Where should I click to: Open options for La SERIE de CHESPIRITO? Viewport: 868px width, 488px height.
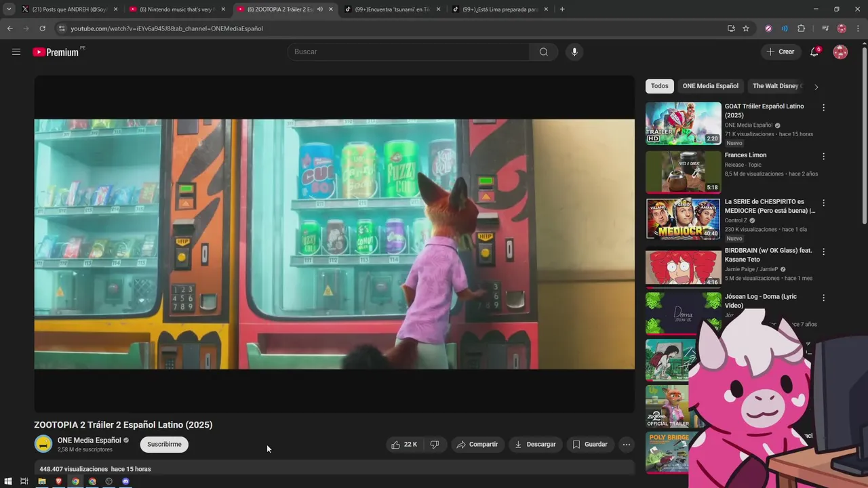click(x=824, y=203)
